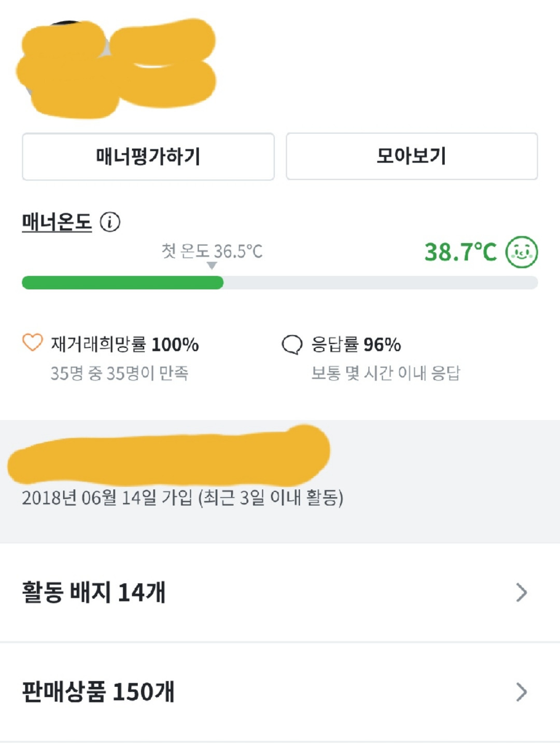Image resolution: width=560 pixels, height=746 pixels.
Task: Tap the manner temperature info icon
Action: point(110,222)
